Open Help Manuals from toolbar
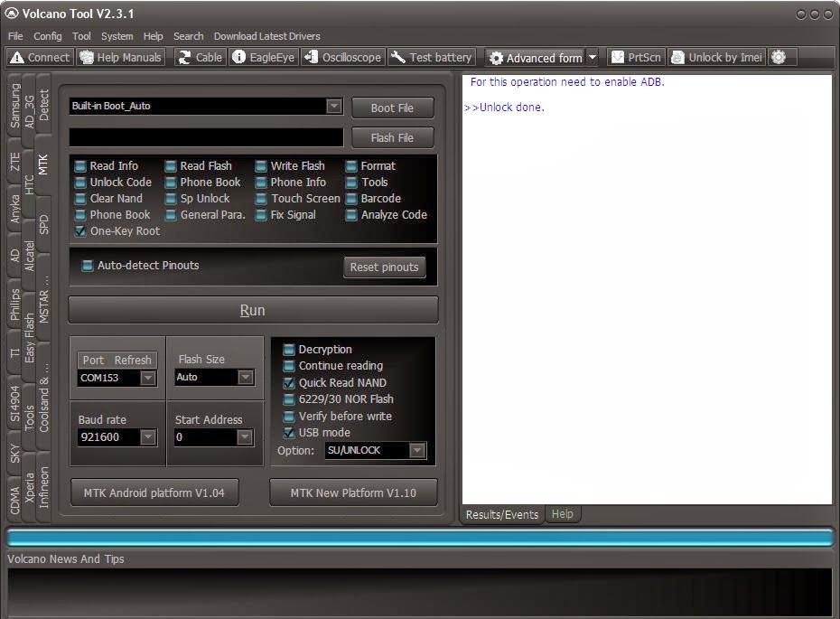This screenshot has height=619, width=840. (x=120, y=57)
